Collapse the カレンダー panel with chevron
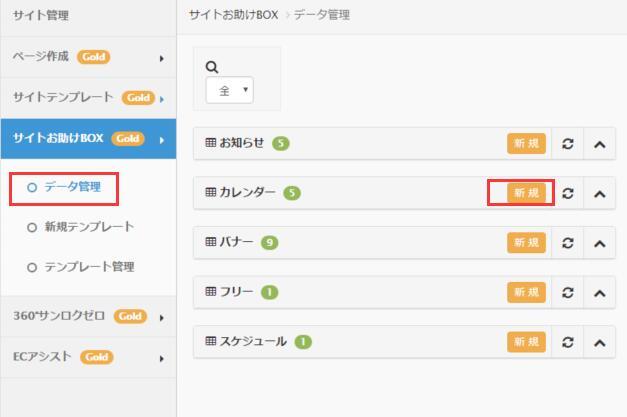The width and height of the screenshot is (627, 417). coord(599,194)
